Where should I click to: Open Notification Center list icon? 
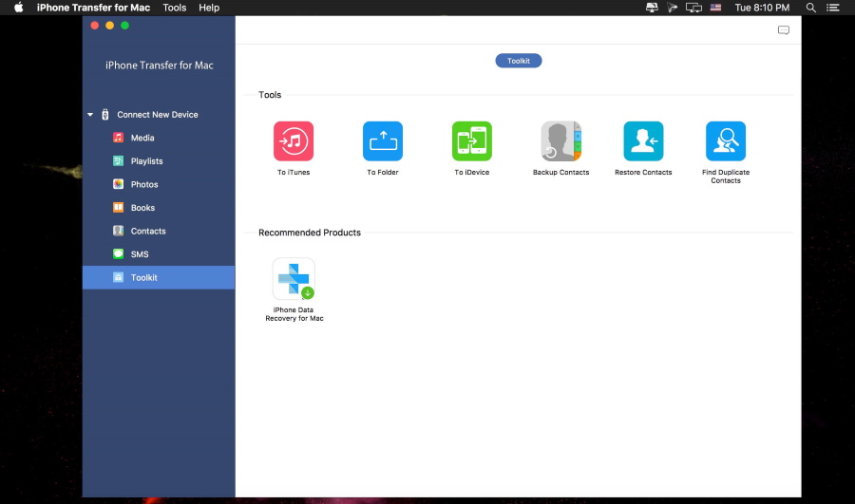point(832,8)
